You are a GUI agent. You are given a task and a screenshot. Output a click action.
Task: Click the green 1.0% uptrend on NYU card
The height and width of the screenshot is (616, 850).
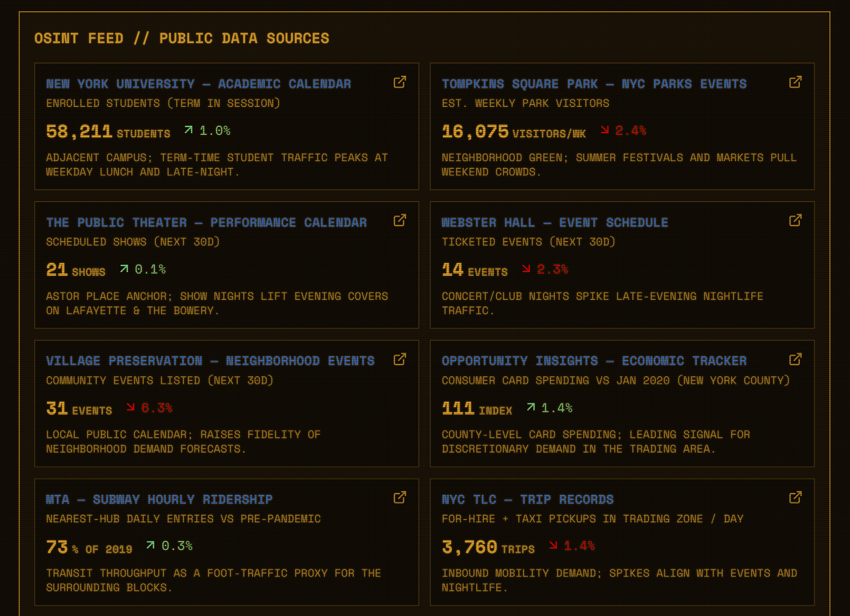tap(207, 131)
